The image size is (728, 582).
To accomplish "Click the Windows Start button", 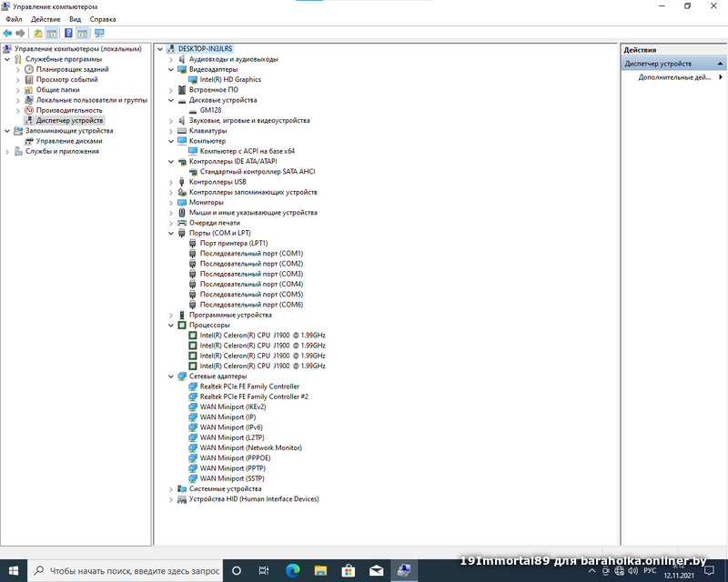I will coord(14,570).
